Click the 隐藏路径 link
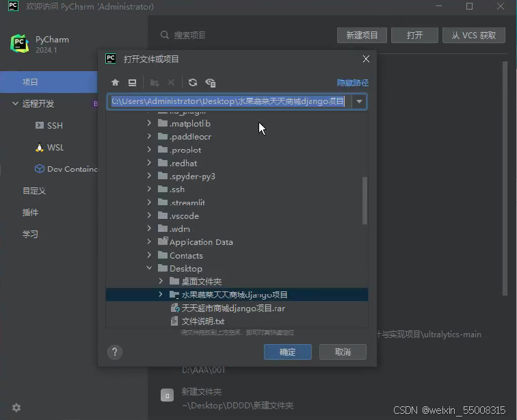 tap(352, 83)
